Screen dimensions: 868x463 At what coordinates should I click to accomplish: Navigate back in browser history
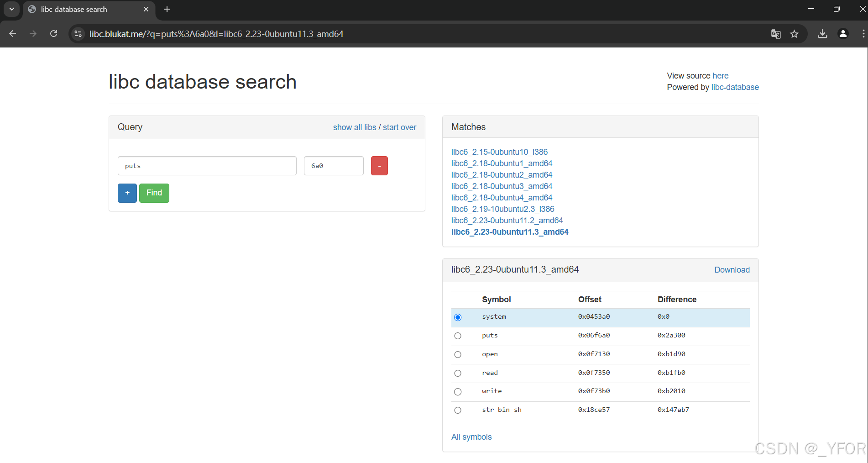point(12,34)
